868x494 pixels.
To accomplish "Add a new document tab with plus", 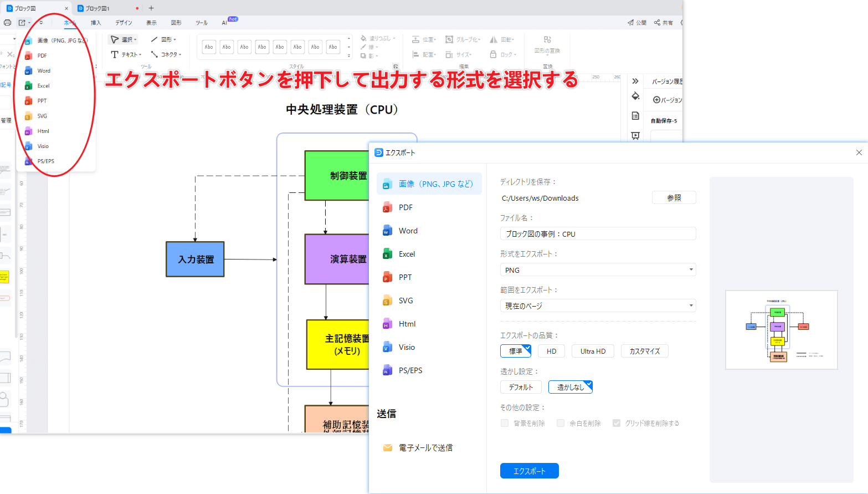I will (x=151, y=8).
